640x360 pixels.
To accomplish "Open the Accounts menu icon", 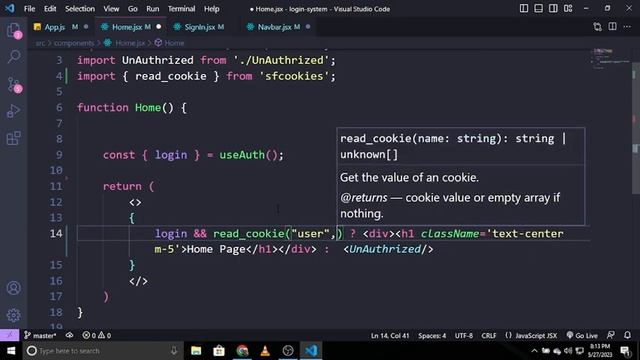I will (13, 288).
